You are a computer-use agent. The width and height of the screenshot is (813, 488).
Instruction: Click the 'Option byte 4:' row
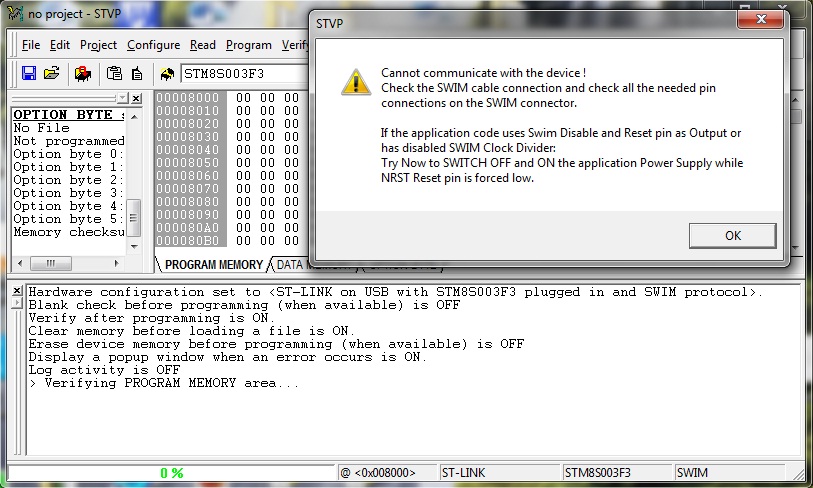click(69, 206)
